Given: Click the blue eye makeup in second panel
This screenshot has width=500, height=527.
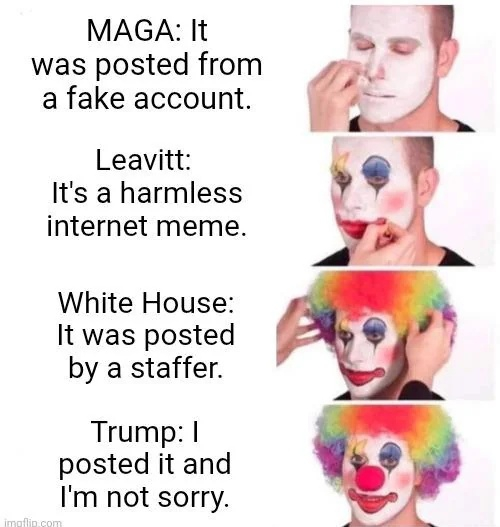Looking at the screenshot, I should (x=377, y=168).
